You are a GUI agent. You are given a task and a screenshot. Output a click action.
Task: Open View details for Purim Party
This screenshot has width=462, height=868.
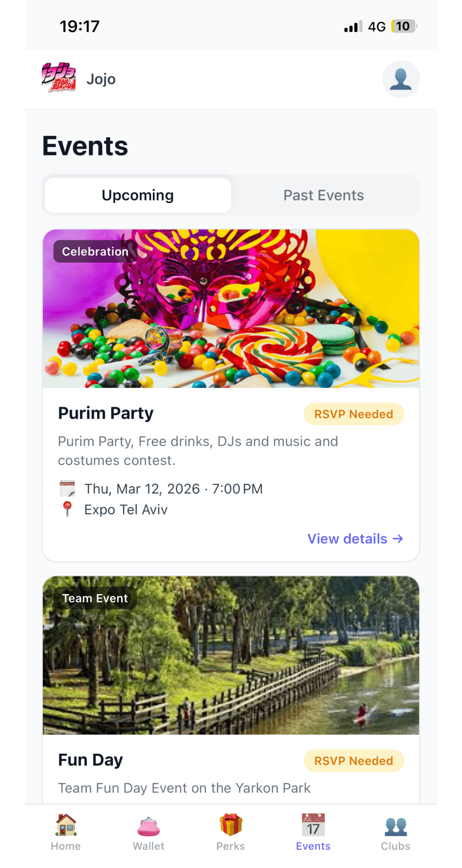(355, 539)
